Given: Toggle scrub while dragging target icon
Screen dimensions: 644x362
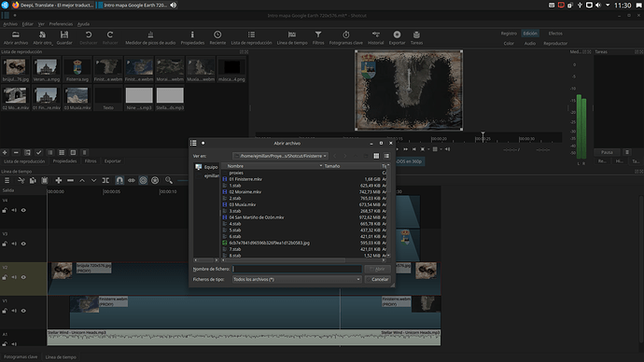Looking at the screenshot, I should (x=143, y=180).
